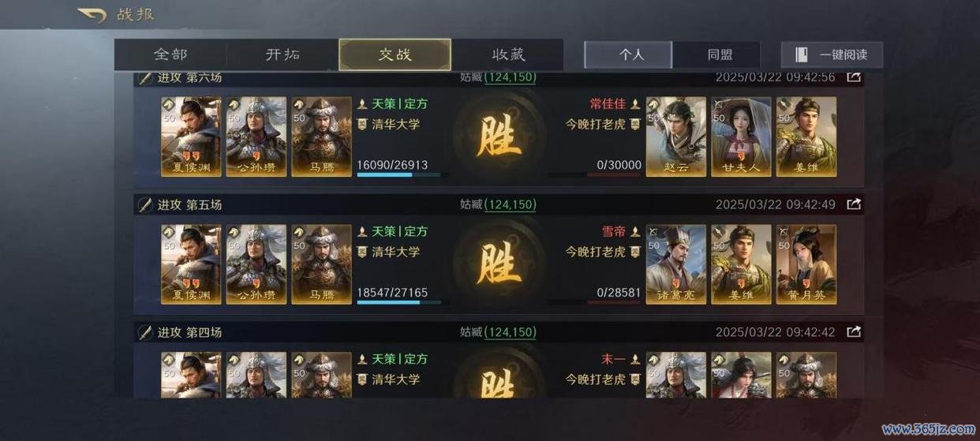980x441 pixels.
Task: Share the fourth battle report
Action: [854, 332]
